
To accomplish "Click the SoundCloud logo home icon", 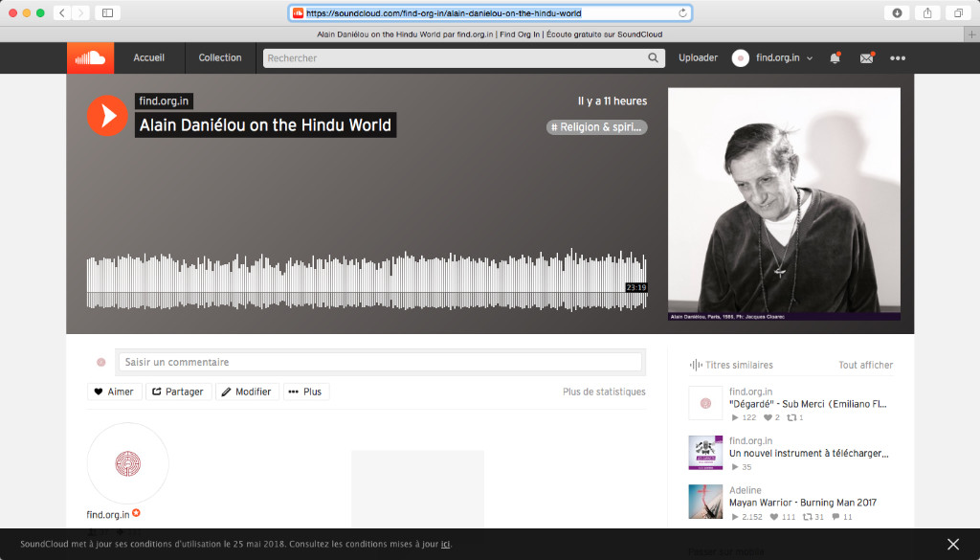I will tap(90, 58).
